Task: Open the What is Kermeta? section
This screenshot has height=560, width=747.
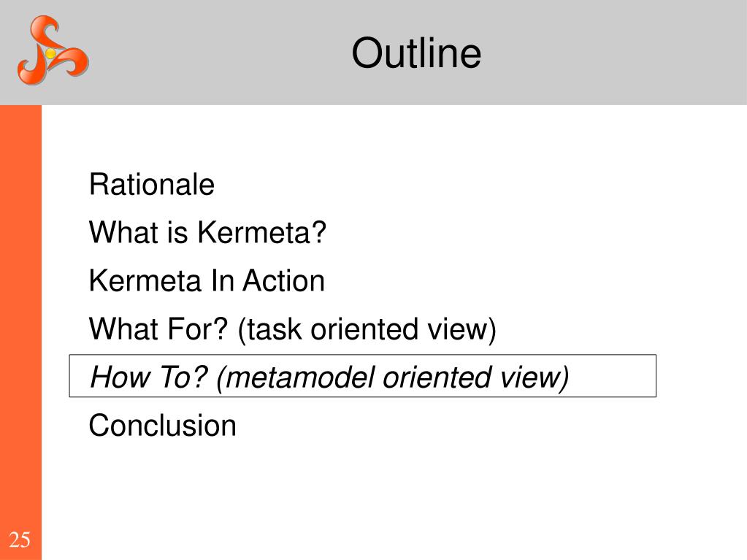Action: pos(207,232)
